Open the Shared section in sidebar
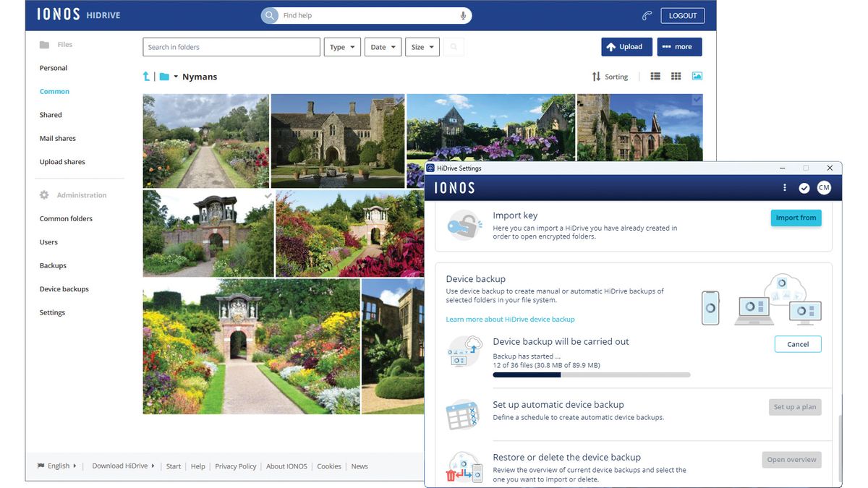 pos(51,115)
